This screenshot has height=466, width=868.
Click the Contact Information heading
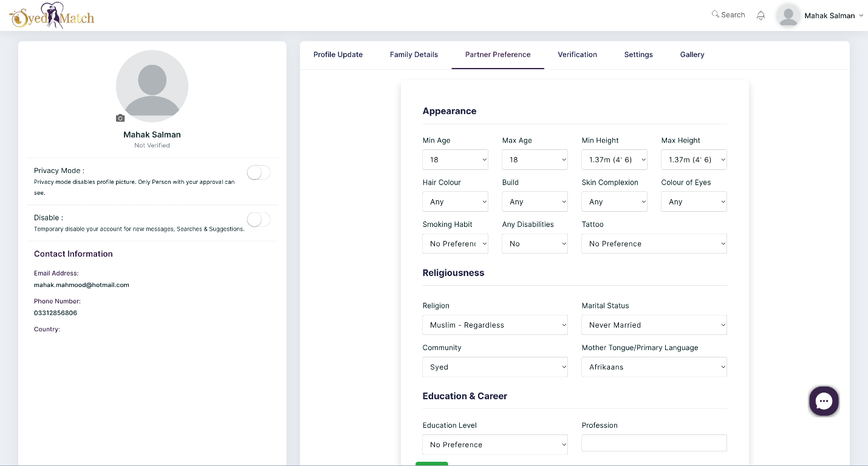pos(73,254)
